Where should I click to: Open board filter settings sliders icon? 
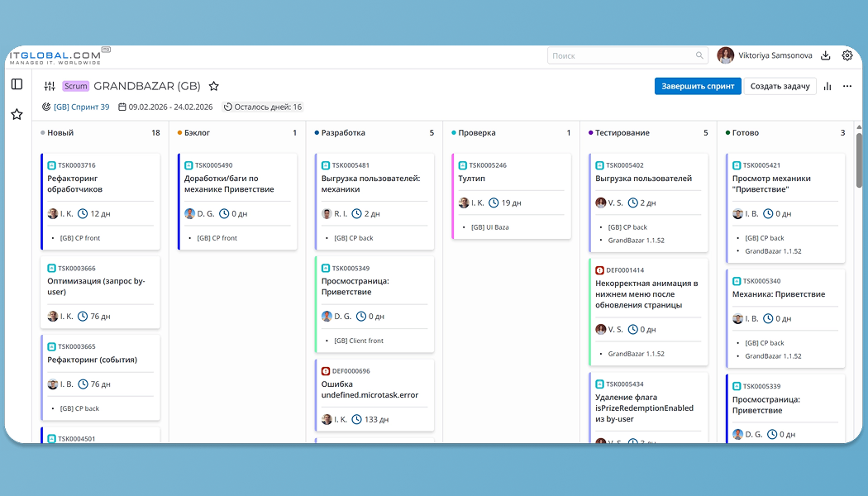point(50,86)
